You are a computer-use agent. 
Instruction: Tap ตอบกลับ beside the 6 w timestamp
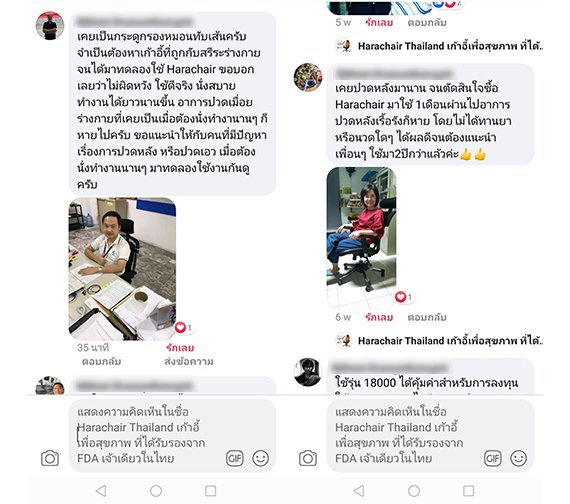427,317
